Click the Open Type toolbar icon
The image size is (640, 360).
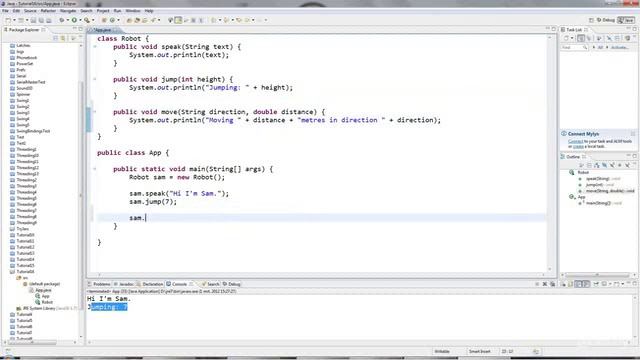(129, 20)
